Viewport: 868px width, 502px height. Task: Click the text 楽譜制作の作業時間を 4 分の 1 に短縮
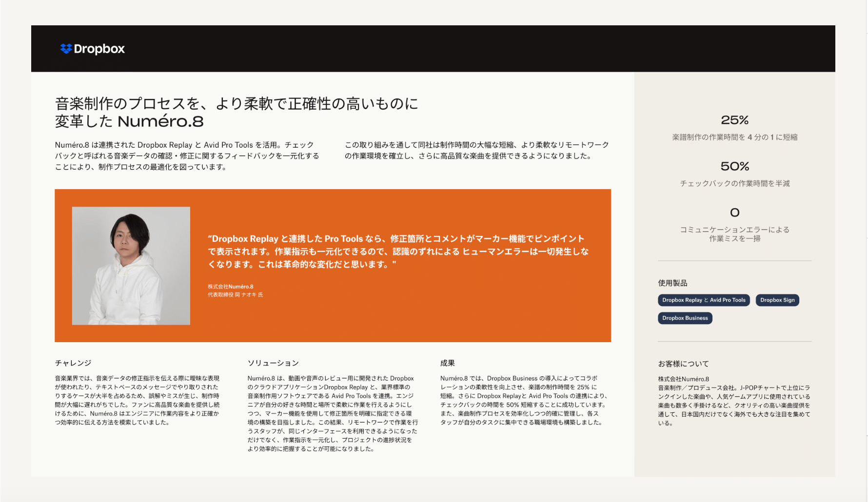(x=734, y=137)
